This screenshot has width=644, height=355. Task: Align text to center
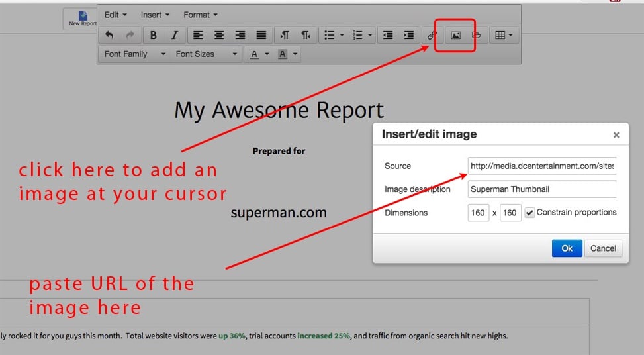218,36
